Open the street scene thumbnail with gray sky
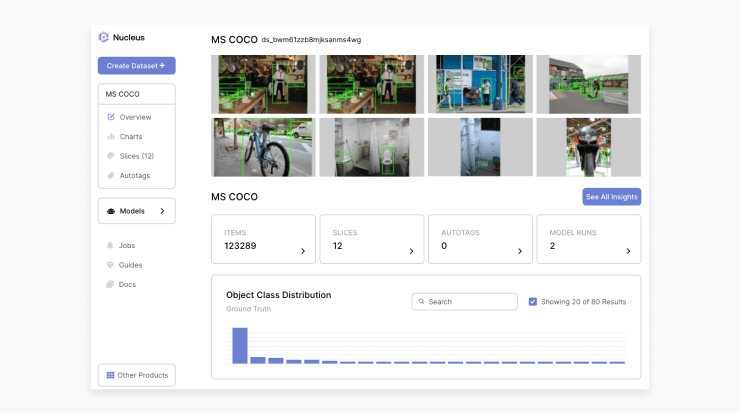740x414 pixels. click(x=589, y=84)
